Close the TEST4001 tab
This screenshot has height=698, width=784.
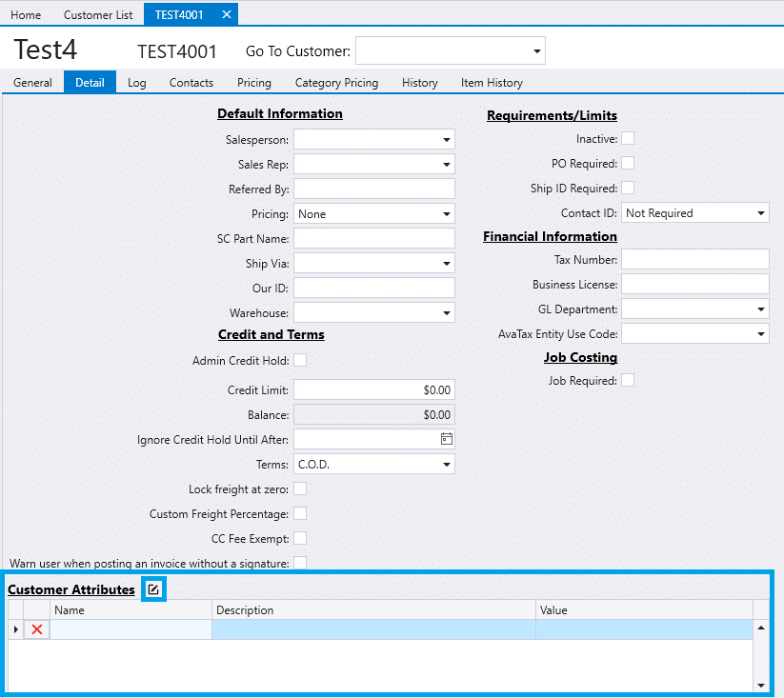click(x=226, y=14)
